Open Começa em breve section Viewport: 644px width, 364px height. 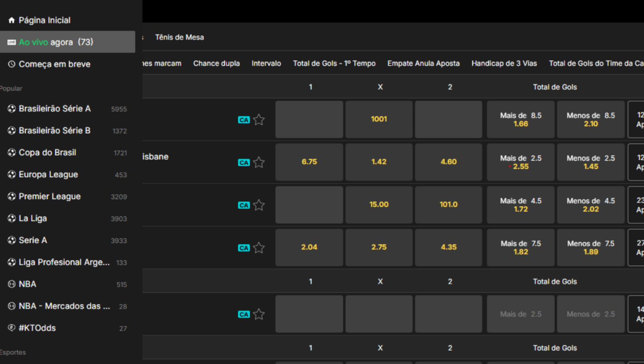click(x=67, y=64)
